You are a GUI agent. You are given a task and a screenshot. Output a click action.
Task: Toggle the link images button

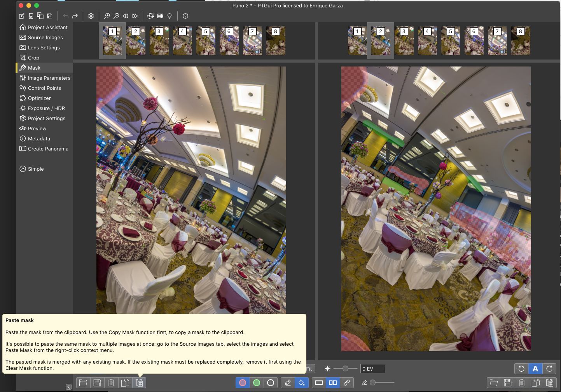point(347,383)
